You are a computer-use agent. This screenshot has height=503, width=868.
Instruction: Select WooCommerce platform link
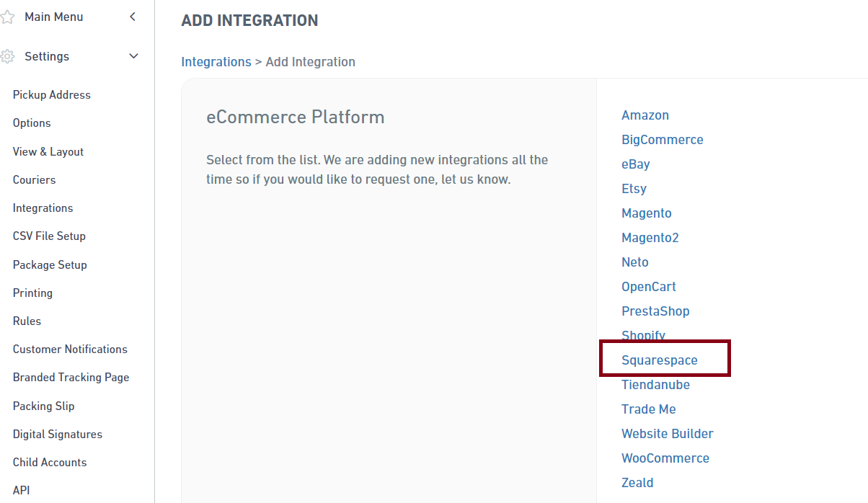coord(665,458)
